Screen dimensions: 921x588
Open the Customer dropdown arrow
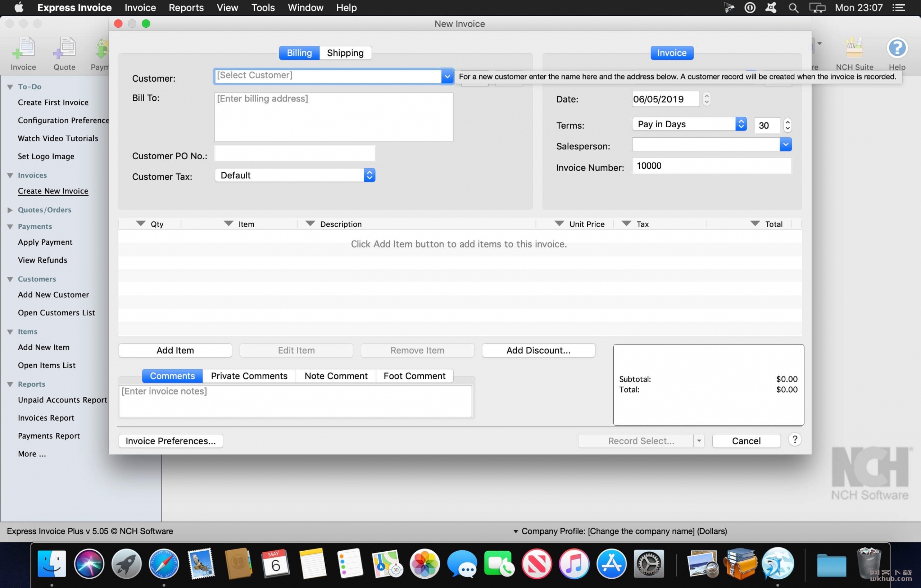[x=447, y=77]
